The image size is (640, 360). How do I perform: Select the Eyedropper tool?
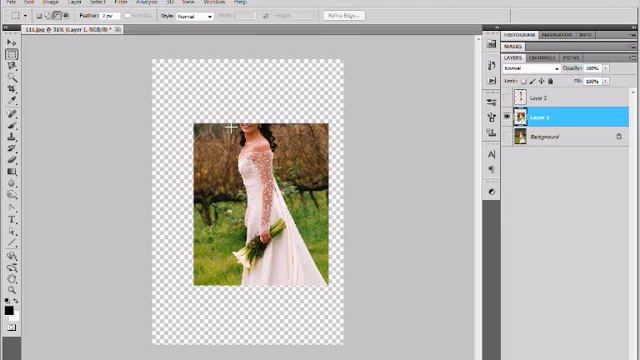tap(11, 100)
